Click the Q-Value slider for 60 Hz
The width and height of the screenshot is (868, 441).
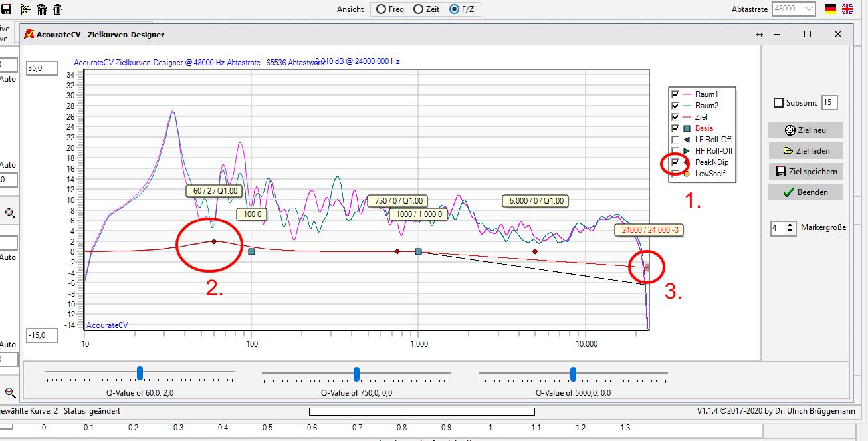[140, 372]
